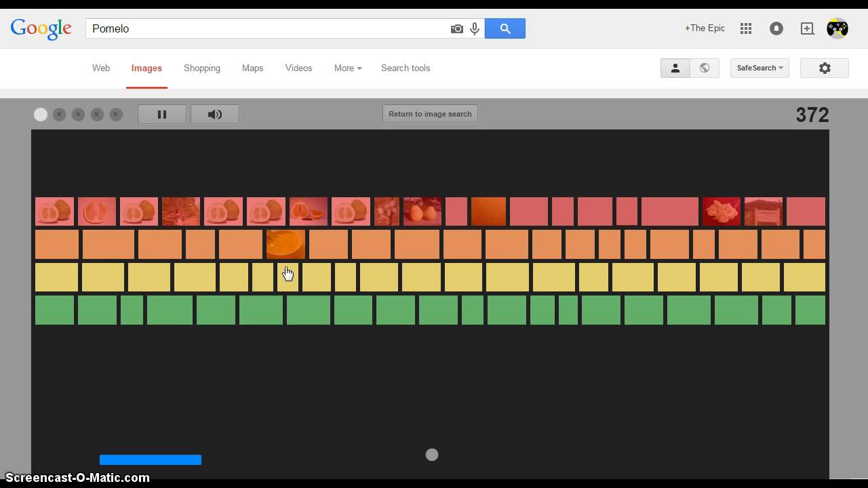Screen dimensions: 868x488
Task: Pause the Breakout game
Action: point(162,115)
